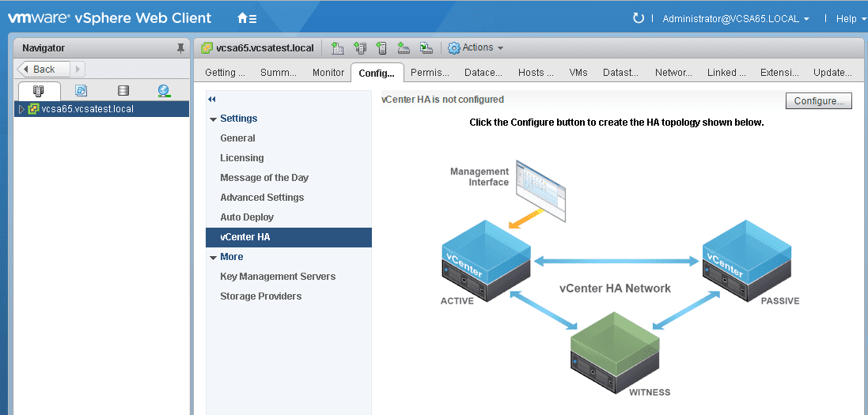Open the Networks tab
The height and width of the screenshot is (415, 868).
pyautogui.click(x=673, y=73)
